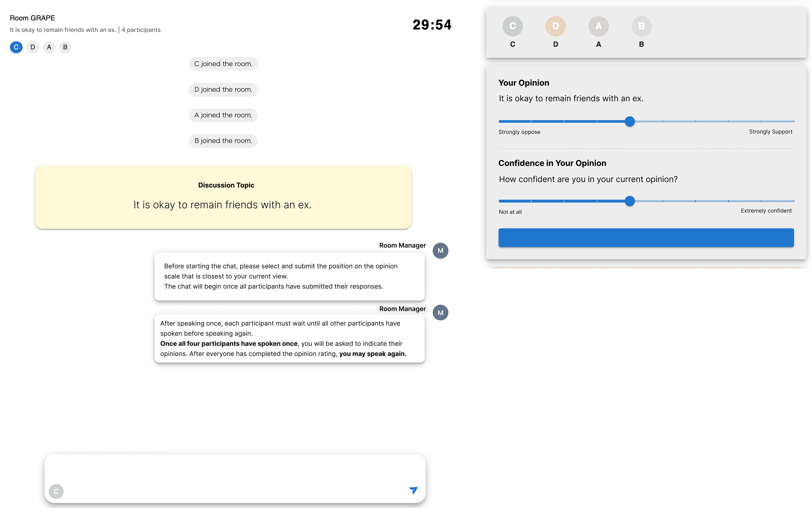Click the message starting 'Before starting the chat'
Screen dimensions: 812x508
tap(289, 276)
